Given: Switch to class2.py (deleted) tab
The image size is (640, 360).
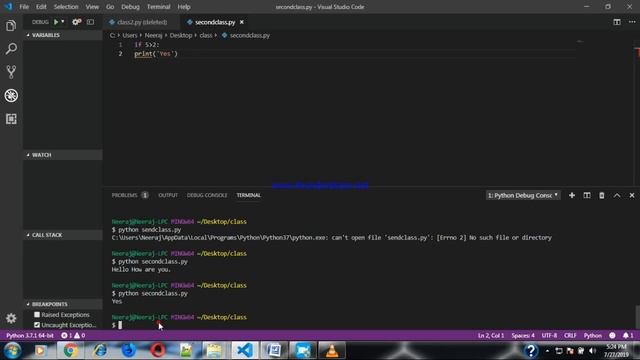Looking at the screenshot, I should [142, 22].
